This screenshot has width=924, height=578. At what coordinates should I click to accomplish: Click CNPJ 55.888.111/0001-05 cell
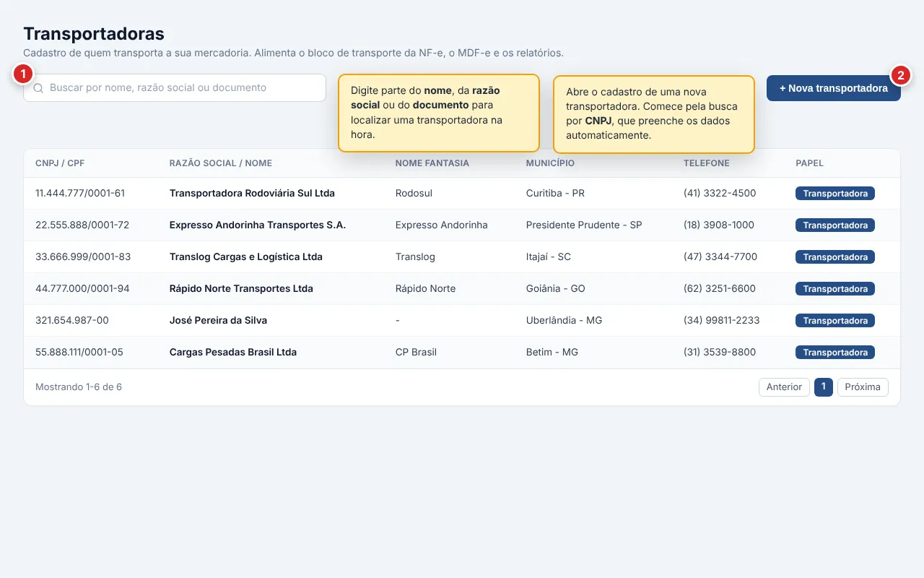tap(79, 353)
